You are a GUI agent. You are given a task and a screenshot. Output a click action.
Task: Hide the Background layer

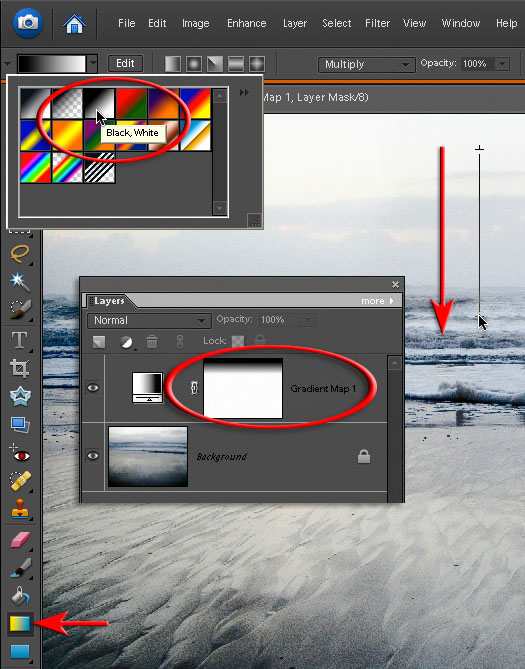coord(93,456)
